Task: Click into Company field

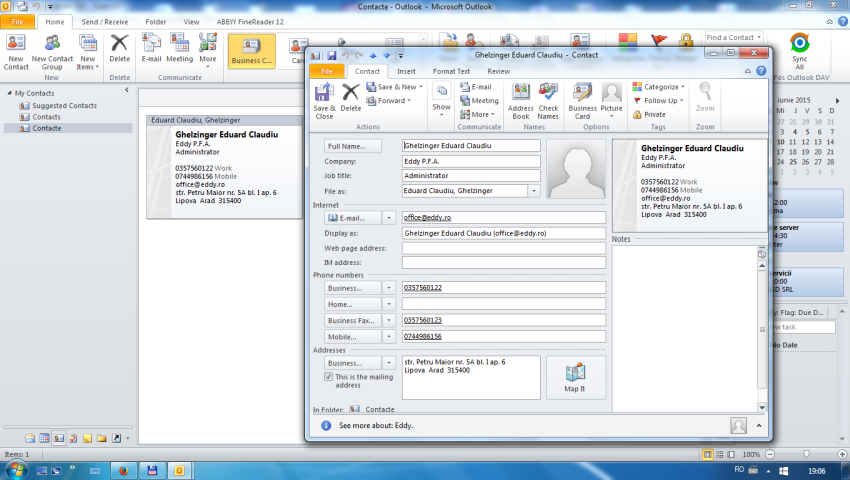Action: [471, 161]
